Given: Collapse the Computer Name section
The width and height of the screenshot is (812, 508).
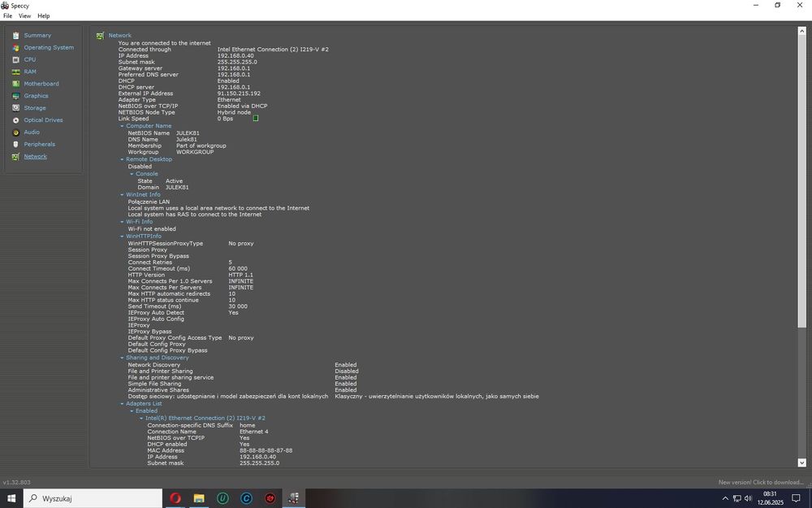Looking at the screenshot, I should [x=123, y=126].
